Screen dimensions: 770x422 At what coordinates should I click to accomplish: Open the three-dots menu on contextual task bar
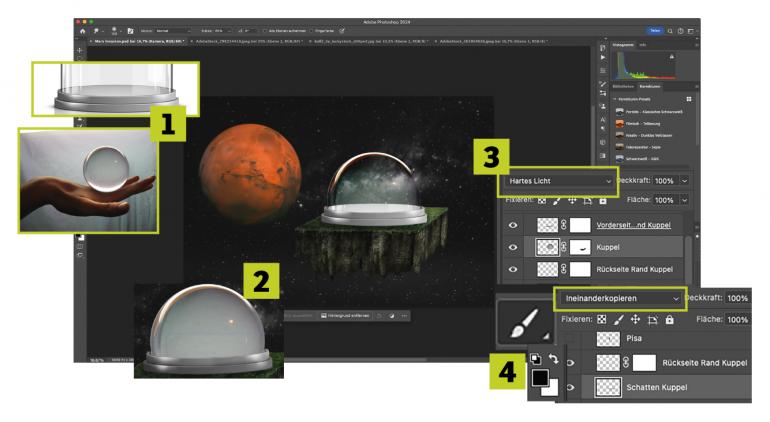pyautogui.click(x=404, y=315)
